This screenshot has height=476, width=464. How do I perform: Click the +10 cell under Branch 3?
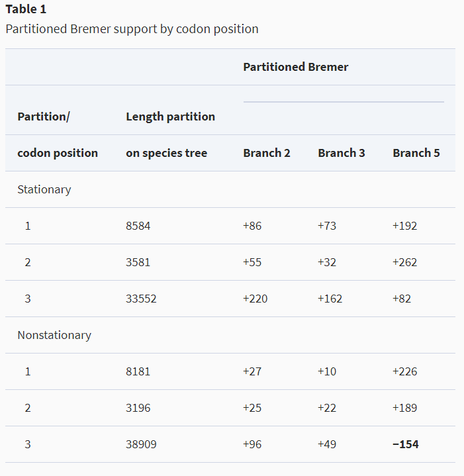pyautogui.click(x=327, y=371)
